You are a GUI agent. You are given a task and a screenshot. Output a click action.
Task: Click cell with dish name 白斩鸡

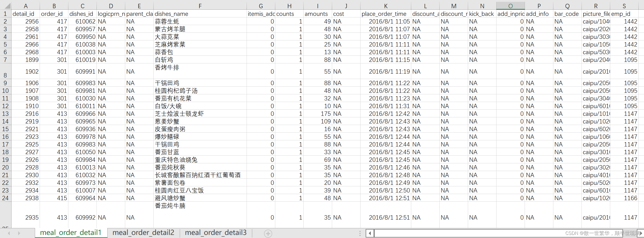200,60
